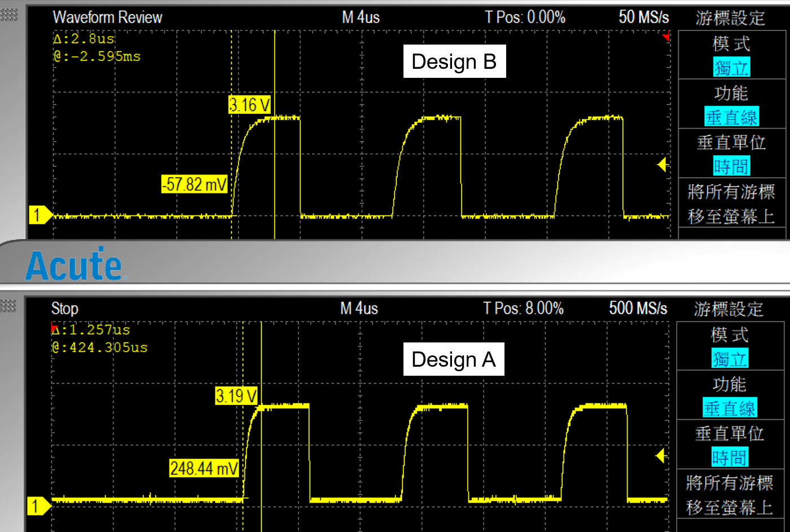This screenshot has width=790, height=532.
Task: Click the Δ:1.257us cursor delta readout
Action: click(x=91, y=330)
